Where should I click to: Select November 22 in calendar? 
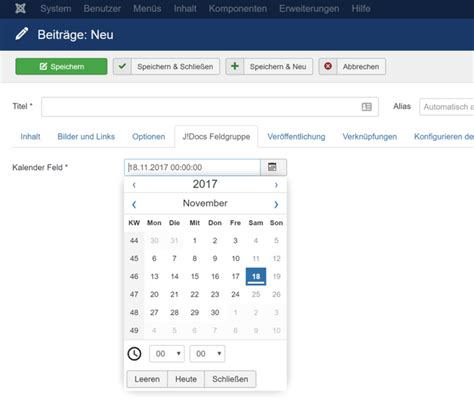coord(195,294)
